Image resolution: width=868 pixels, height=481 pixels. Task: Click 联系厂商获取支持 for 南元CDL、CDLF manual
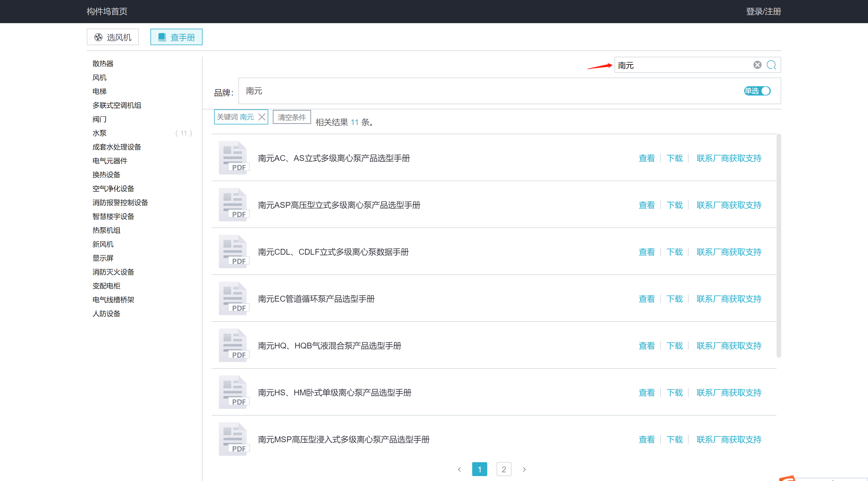[729, 252]
